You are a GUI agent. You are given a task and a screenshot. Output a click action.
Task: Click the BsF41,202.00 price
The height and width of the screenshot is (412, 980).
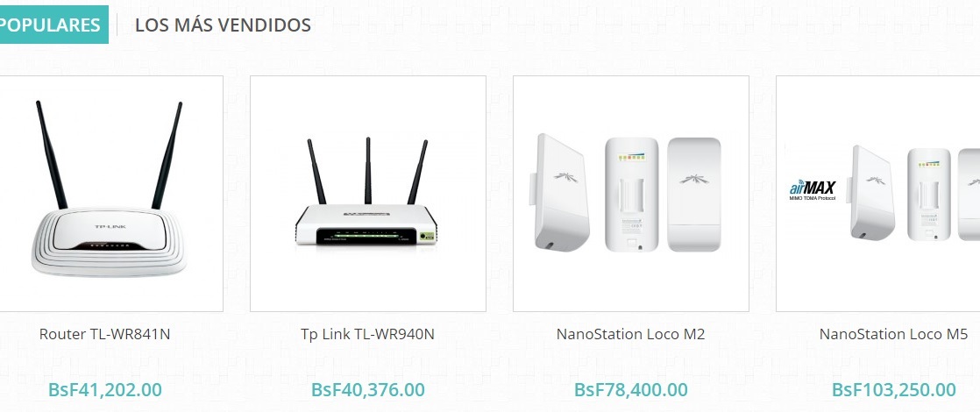[105, 389]
